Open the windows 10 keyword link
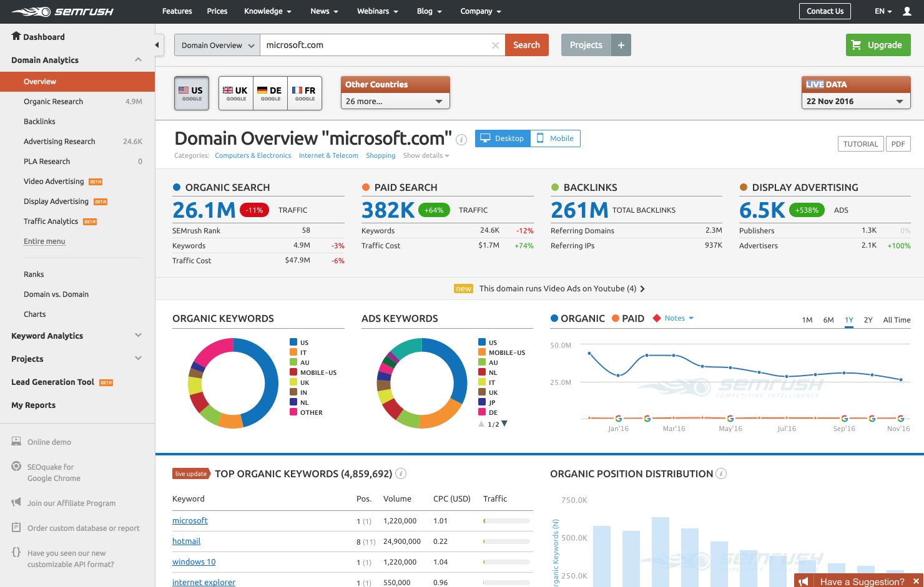This screenshot has height=587, width=924. pos(194,562)
